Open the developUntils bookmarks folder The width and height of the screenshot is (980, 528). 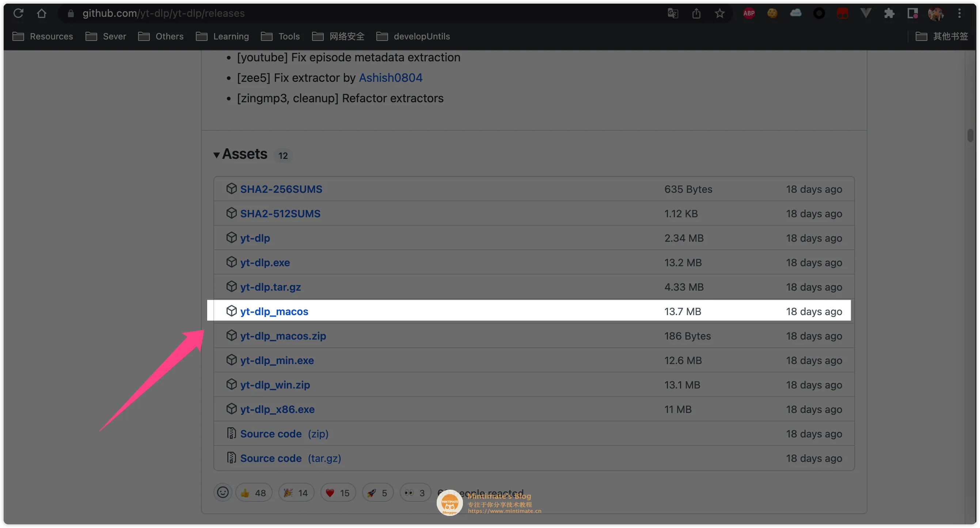pyautogui.click(x=413, y=36)
